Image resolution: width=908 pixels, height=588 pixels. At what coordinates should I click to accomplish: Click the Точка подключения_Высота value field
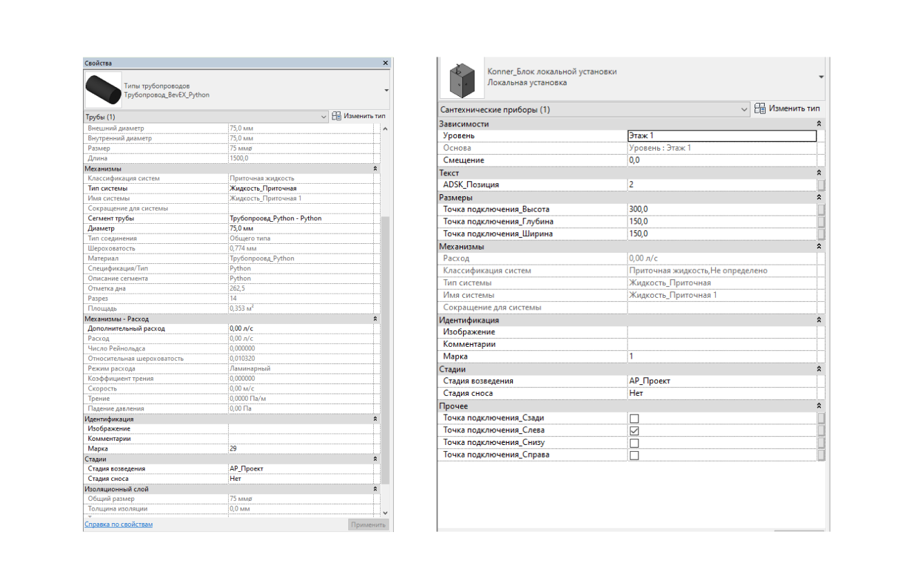(721, 209)
